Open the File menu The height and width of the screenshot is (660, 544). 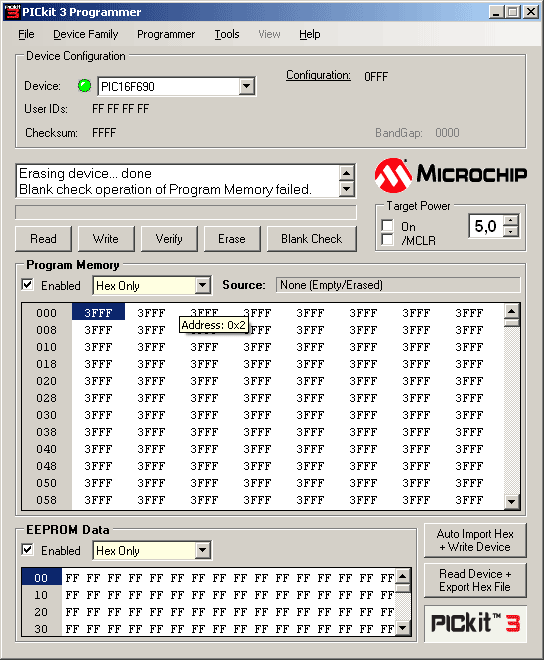coord(26,34)
